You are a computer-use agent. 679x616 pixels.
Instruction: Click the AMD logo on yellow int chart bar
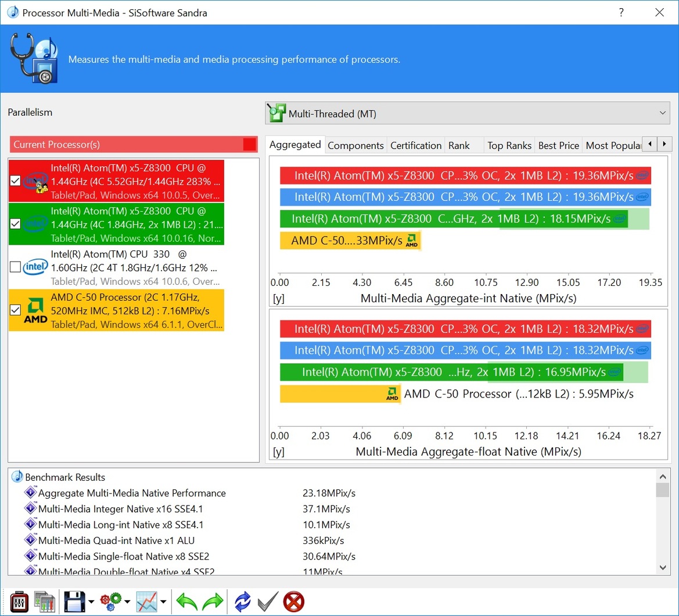coord(411,241)
